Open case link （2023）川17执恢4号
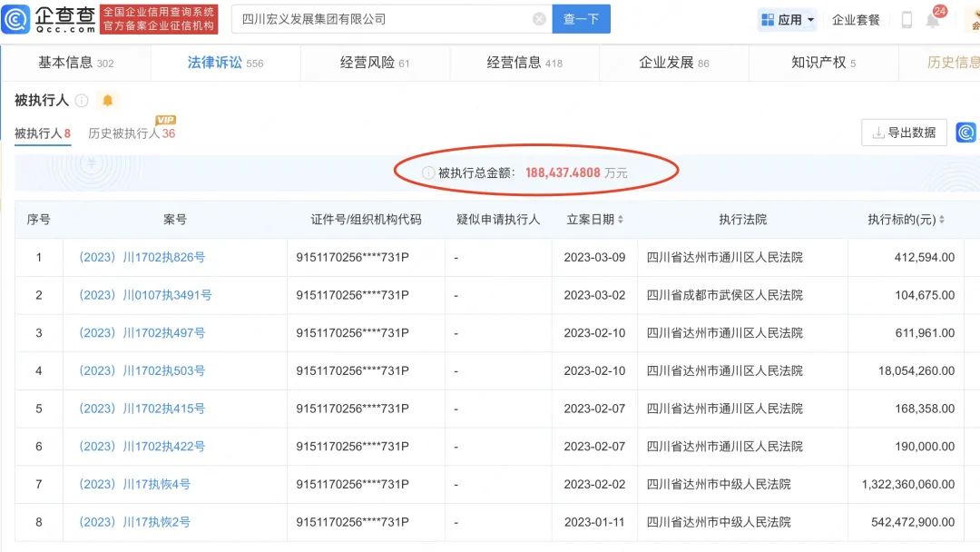The width and height of the screenshot is (980, 552). tap(134, 485)
